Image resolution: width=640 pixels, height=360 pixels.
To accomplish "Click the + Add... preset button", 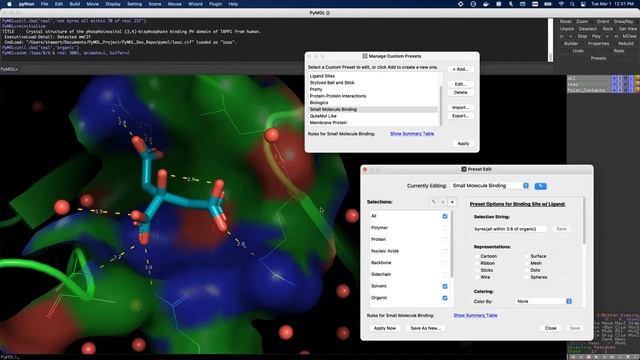I will [460, 69].
